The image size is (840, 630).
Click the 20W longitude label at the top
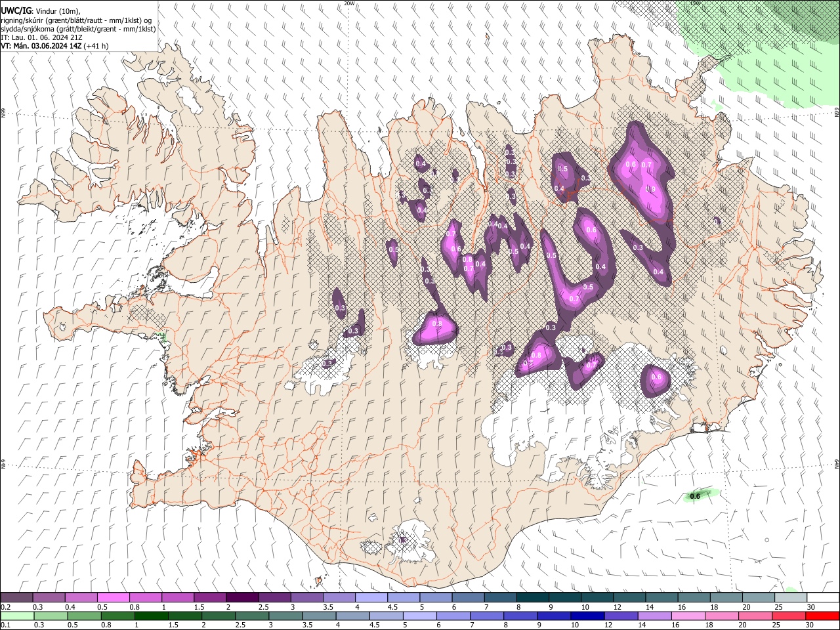pyautogui.click(x=349, y=3)
